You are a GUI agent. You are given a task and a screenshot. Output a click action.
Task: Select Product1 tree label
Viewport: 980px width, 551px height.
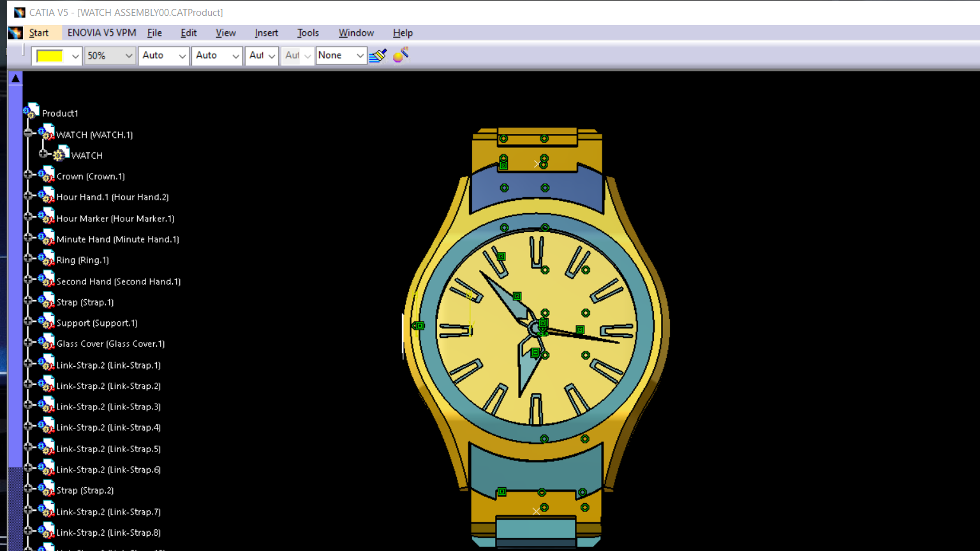(60, 114)
